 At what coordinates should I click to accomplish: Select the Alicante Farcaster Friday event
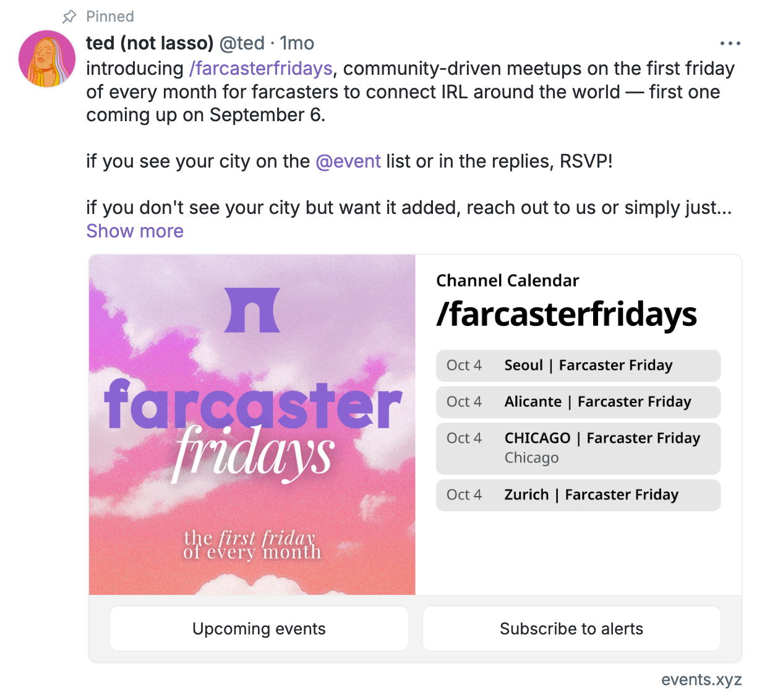click(578, 402)
